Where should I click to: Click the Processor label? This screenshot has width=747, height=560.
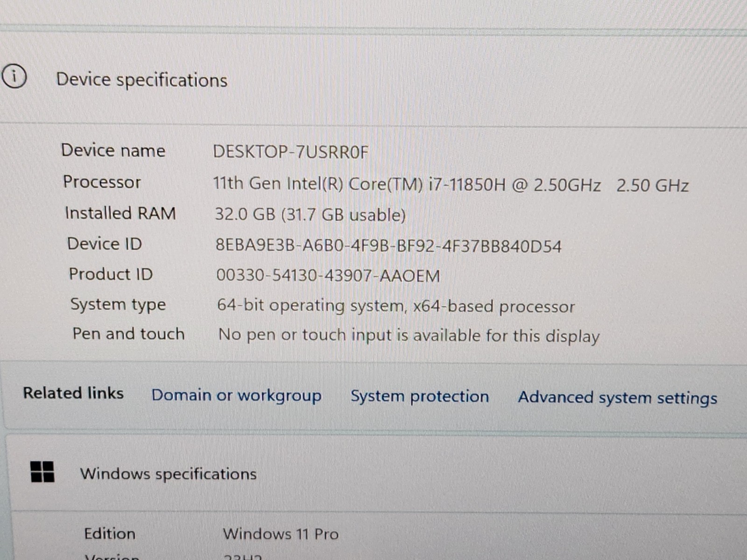point(102,182)
